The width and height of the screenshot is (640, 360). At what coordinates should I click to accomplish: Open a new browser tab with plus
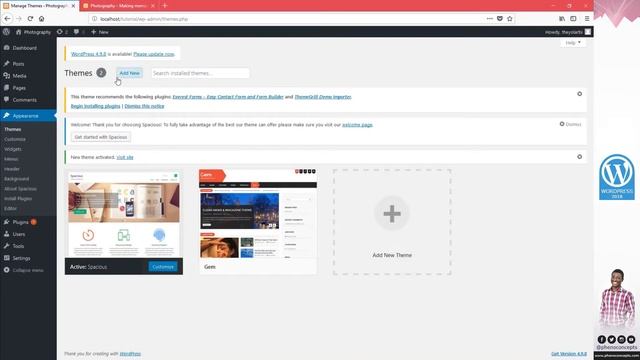[165, 6]
